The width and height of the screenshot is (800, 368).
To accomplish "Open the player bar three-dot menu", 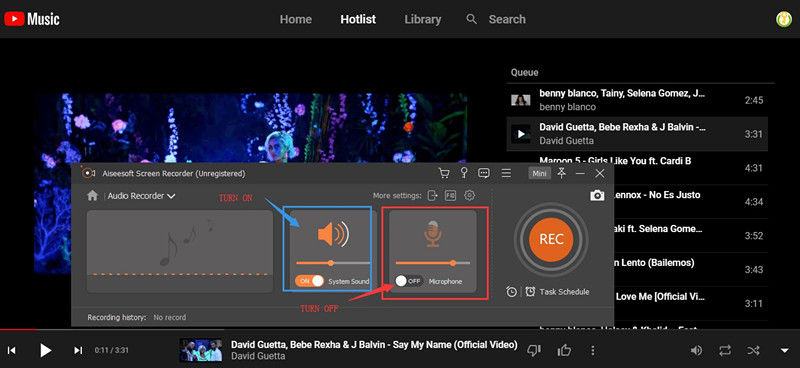I will click(x=592, y=350).
